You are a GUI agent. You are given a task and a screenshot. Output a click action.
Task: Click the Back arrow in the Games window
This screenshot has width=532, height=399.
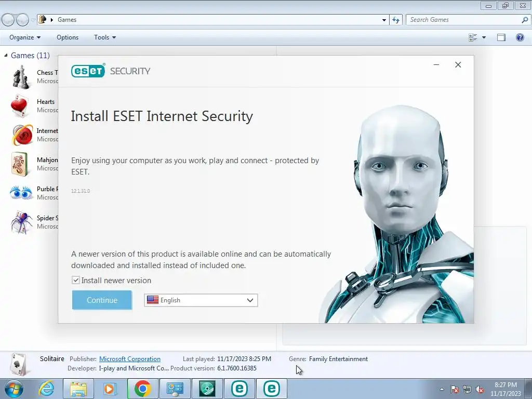(8, 20)
